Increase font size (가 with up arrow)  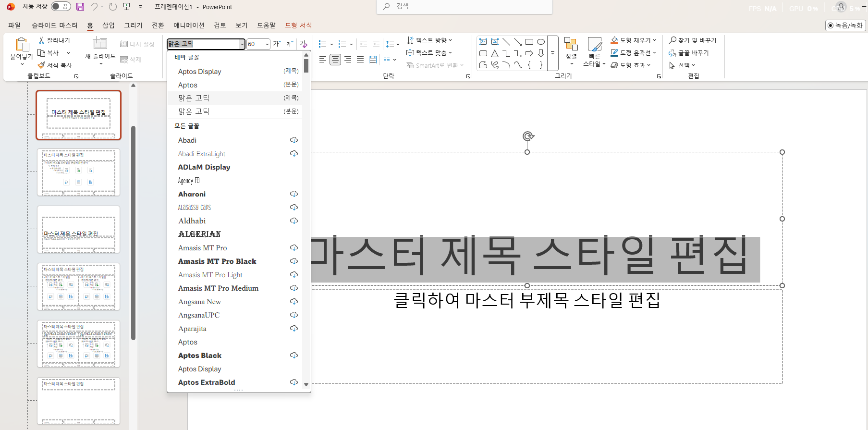click(277, 44)
